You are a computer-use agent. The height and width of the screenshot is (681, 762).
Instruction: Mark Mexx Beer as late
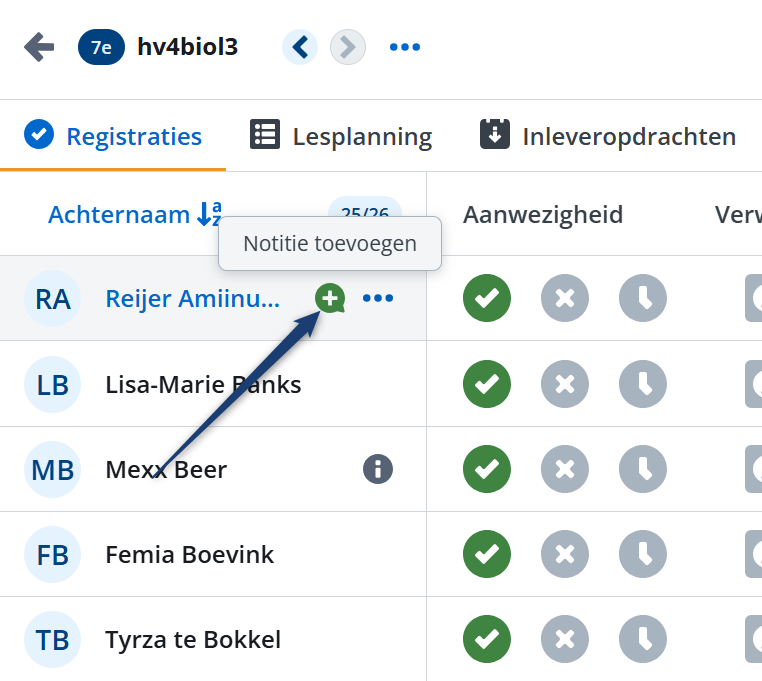(x=643, y=469)
